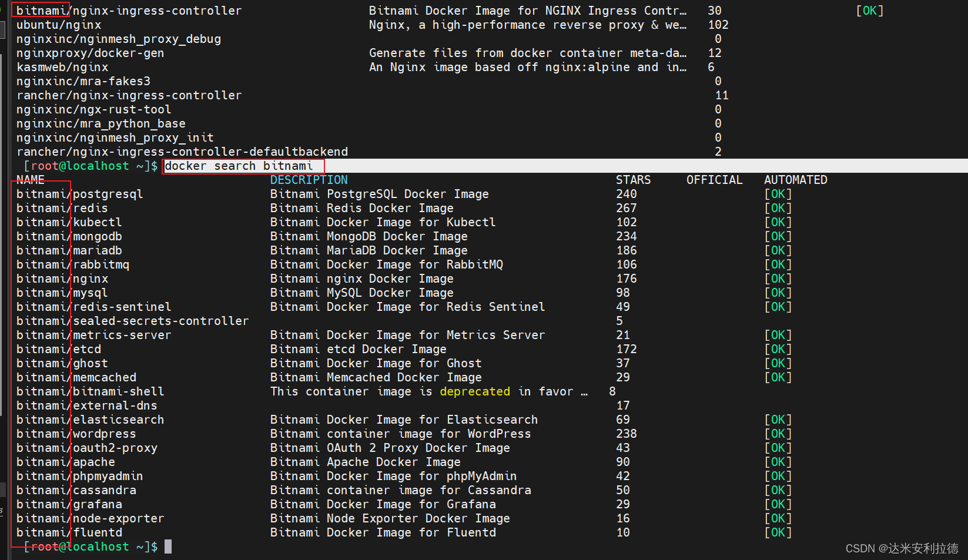Click bitnami/external-dns name
The image size is (968, 560).
(86, 405)
